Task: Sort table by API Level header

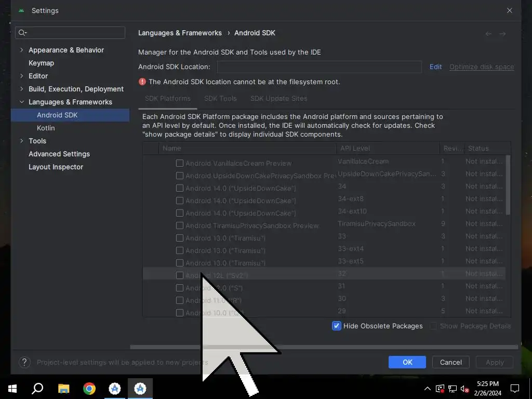Action: tap(388, 148)
